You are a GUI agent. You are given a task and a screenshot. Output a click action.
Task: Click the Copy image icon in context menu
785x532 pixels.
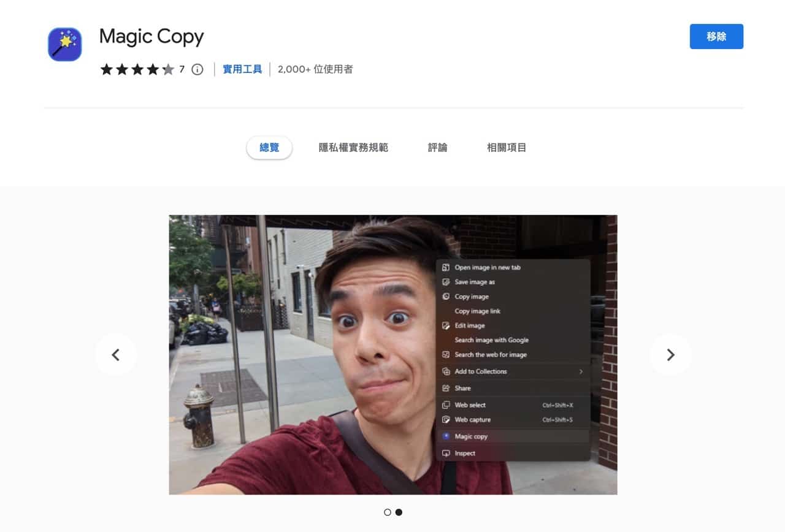[x=445, y=297]
